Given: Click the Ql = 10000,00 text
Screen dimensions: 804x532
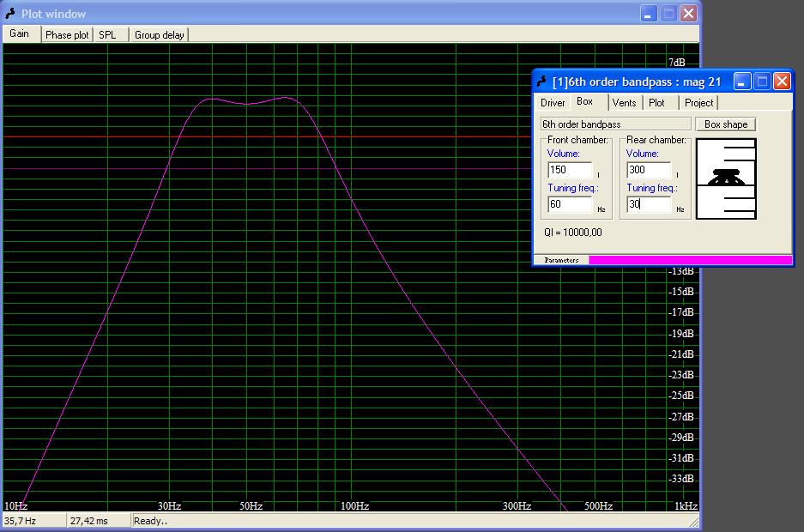Looking at the screenshot, I should click(572, 233).
